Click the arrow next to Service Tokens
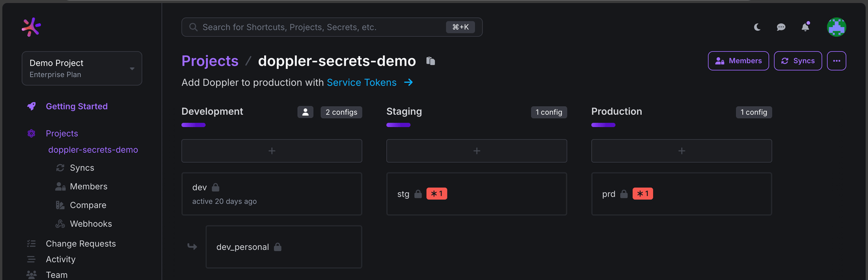The width and height of the screenshot is (868, 280). pos(409,82)
